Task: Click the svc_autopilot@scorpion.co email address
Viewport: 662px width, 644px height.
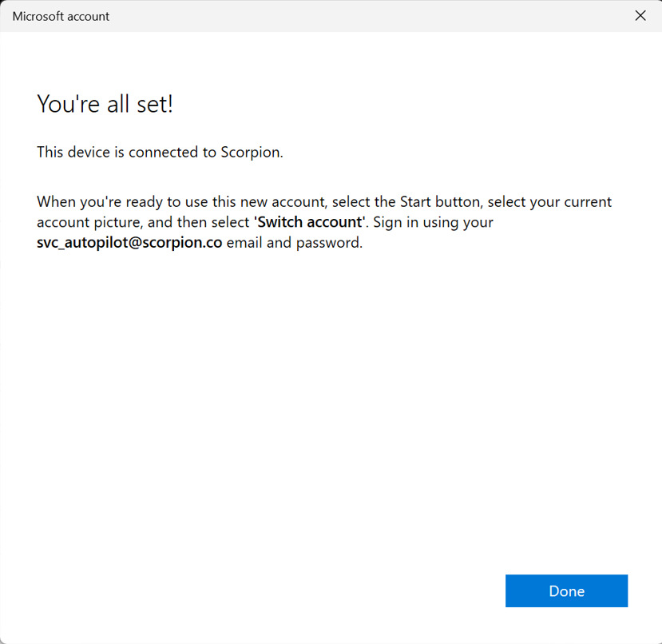Action: click(x=129, y=243)
